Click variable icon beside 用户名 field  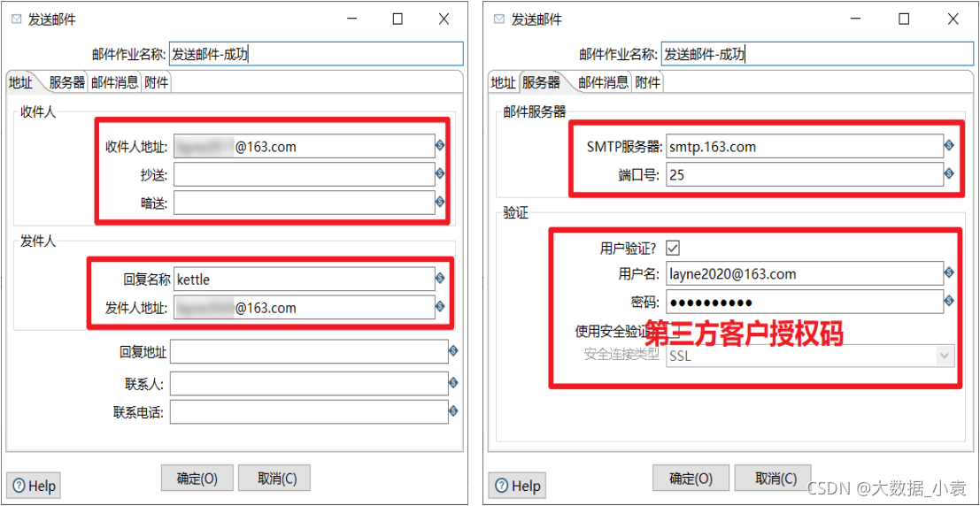point(949,273)
